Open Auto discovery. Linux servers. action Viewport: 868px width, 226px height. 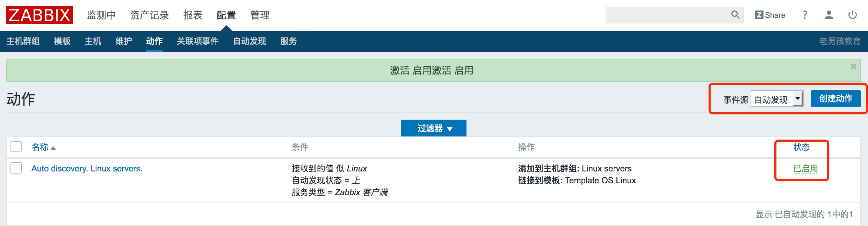coord(87,169)
